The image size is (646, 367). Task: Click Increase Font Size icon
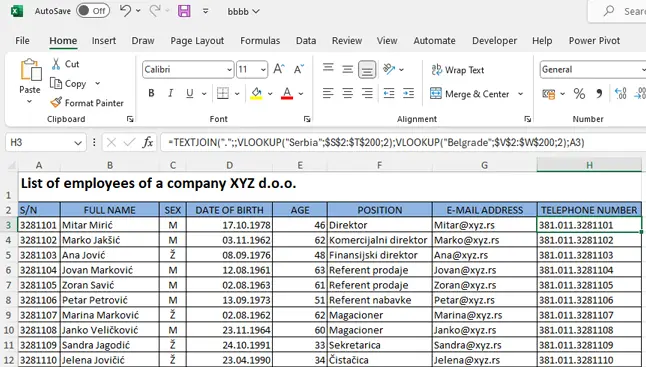click(279, 69)
